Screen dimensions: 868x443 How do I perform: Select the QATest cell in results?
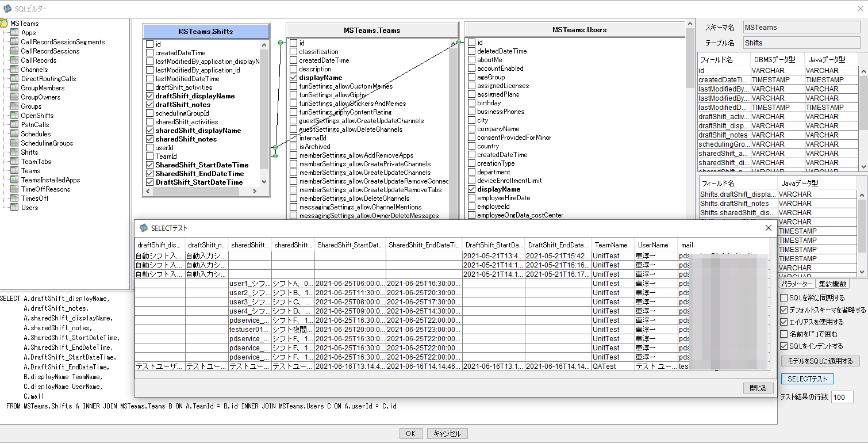tap(613, 366)
